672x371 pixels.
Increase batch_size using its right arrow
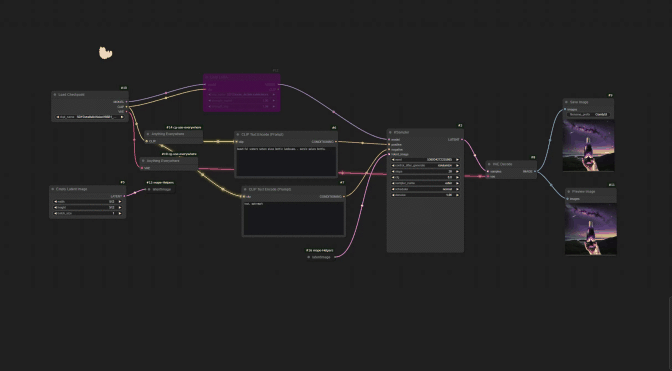tap(120, 213)
